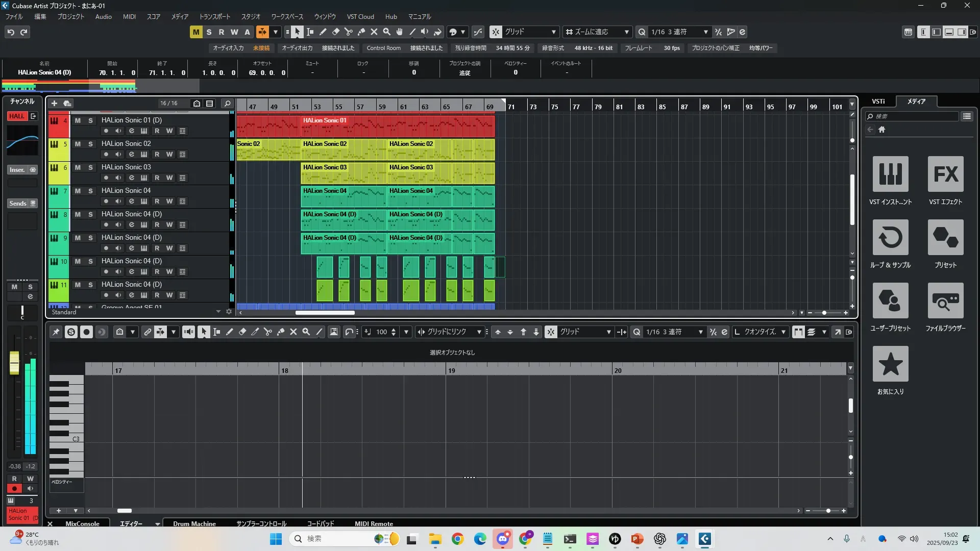Select the Eraser tool in project toolbar

[336, 32]
